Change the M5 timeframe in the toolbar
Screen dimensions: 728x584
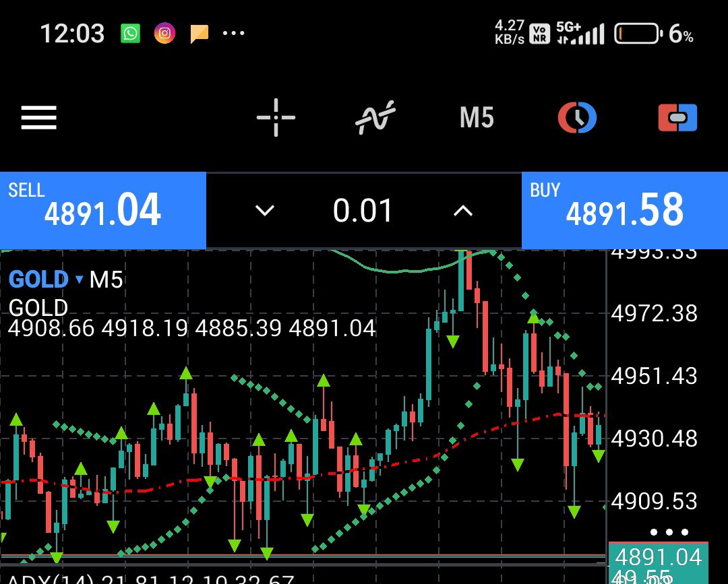coord(477,118)
